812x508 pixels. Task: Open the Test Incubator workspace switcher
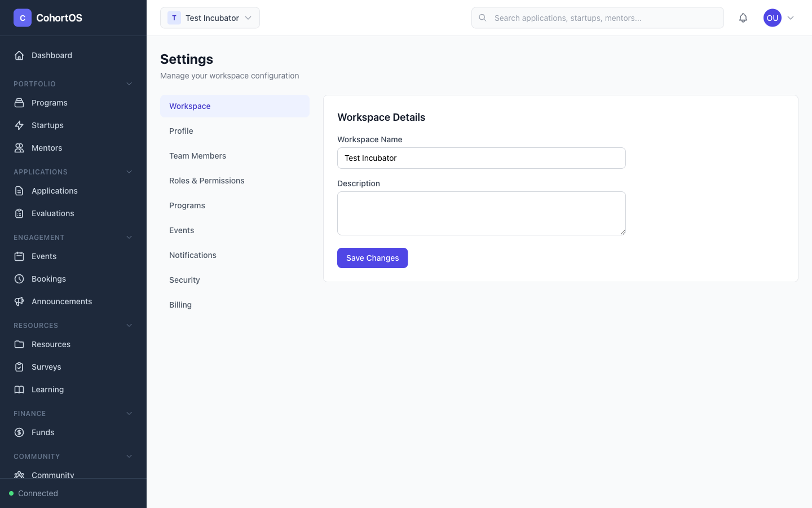coord(210,17)
